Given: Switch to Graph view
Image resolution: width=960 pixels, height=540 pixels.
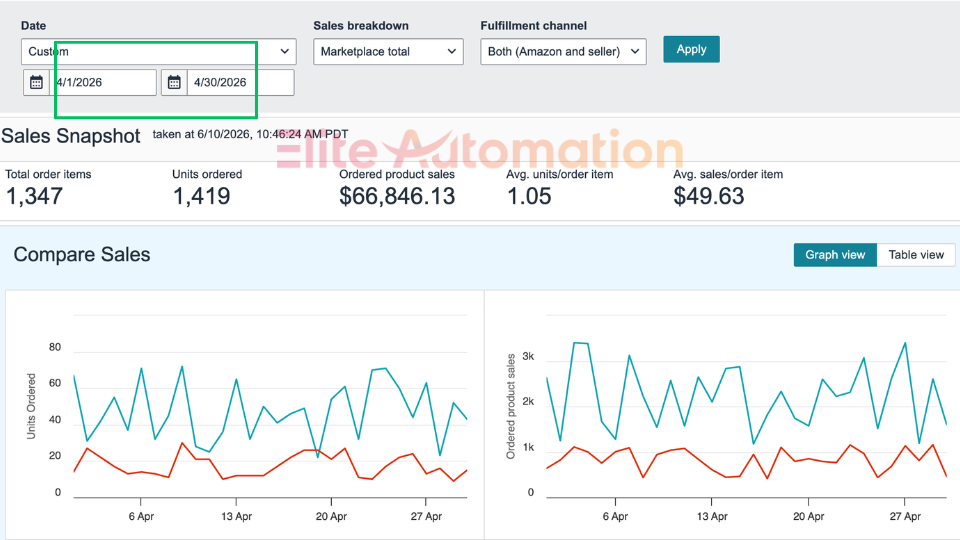Looking at the screenshot, I should (835, 255).
